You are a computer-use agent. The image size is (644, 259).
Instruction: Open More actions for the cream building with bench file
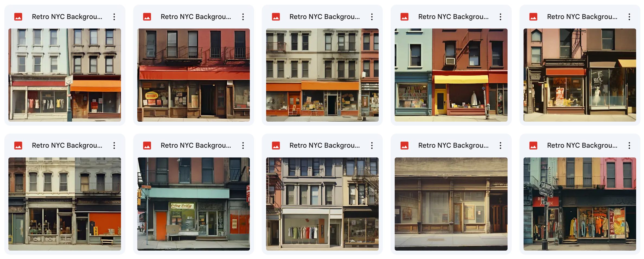pos(114,146)
